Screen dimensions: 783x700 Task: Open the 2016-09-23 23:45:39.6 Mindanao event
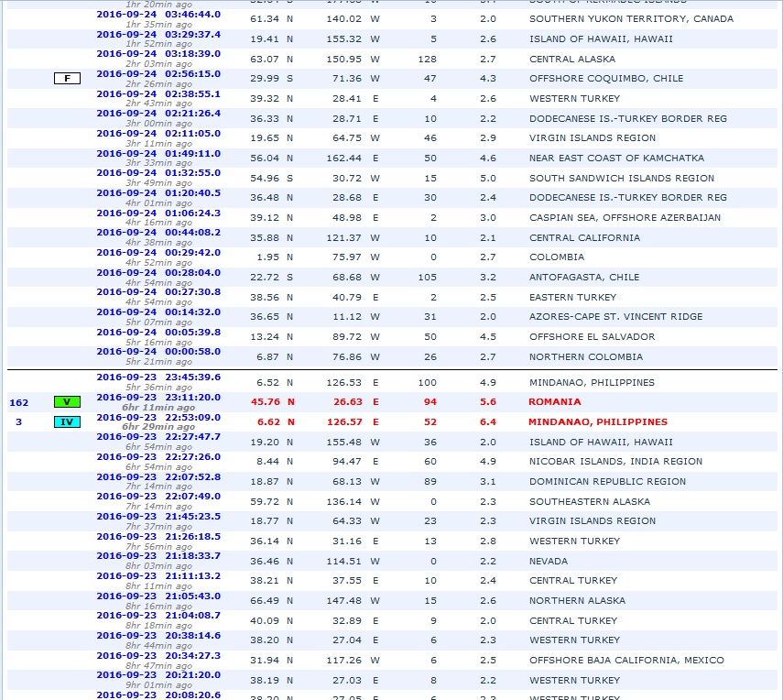[158, 377]
